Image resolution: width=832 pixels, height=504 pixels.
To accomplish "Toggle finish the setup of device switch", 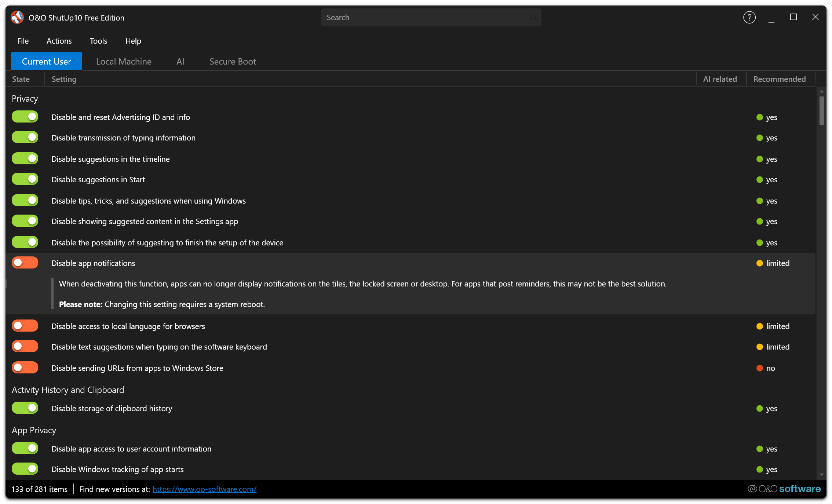I will 25,242.
